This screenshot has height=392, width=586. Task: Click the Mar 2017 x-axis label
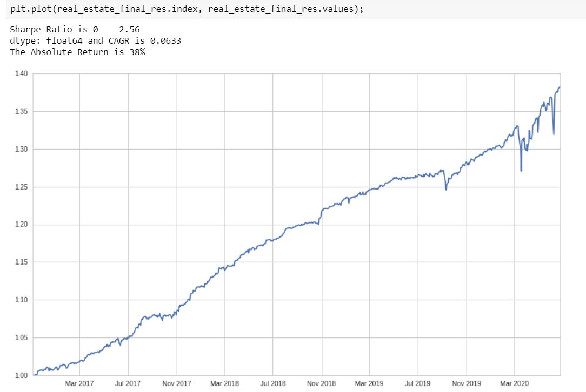pos(79,383)
